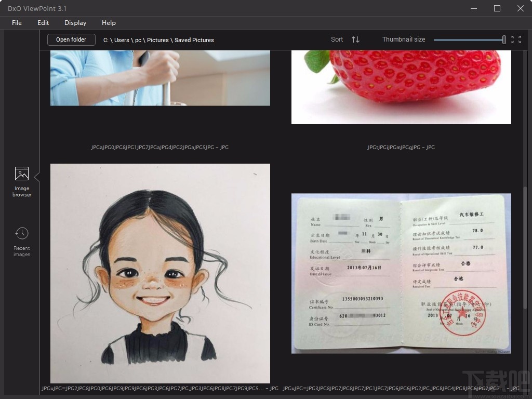Open the Help menu
The height and width of the screenshot is (399, 532).
109,23
